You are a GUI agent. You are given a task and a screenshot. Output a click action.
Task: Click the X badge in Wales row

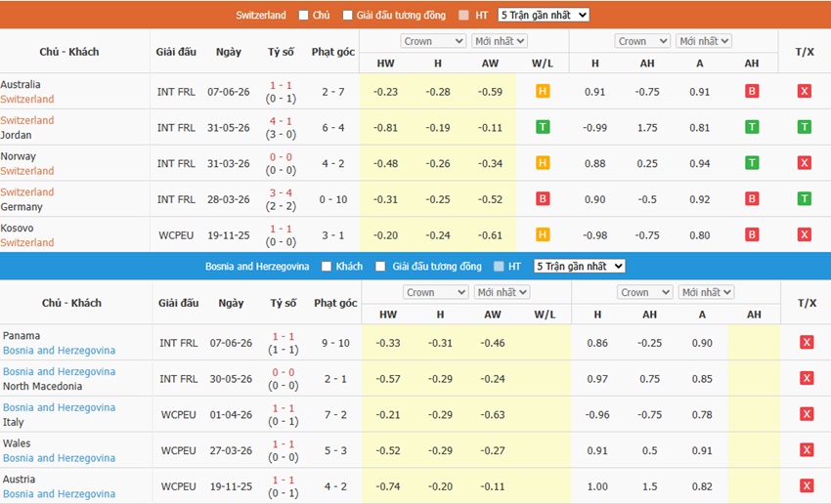tap(807, 450)
